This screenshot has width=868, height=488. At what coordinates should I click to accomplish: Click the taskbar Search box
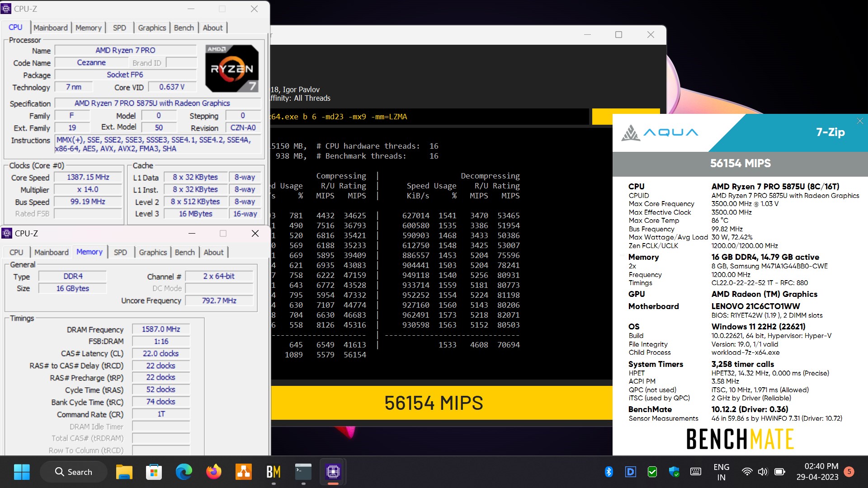coord(74,472)
